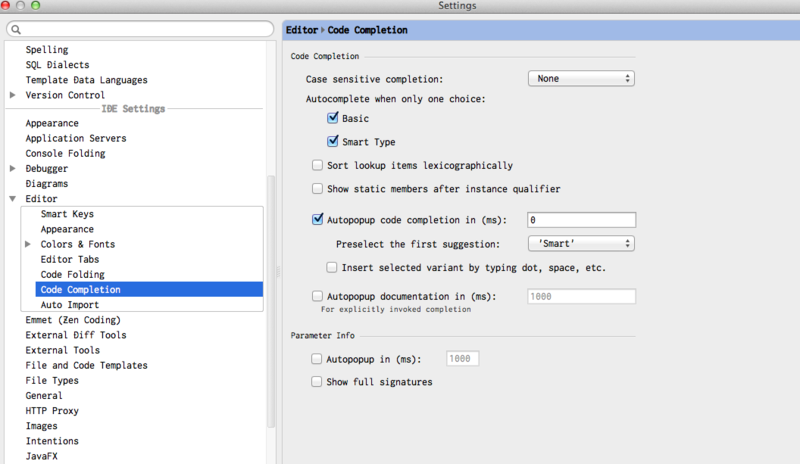Open Editor Tabs settings

[70, 259]
